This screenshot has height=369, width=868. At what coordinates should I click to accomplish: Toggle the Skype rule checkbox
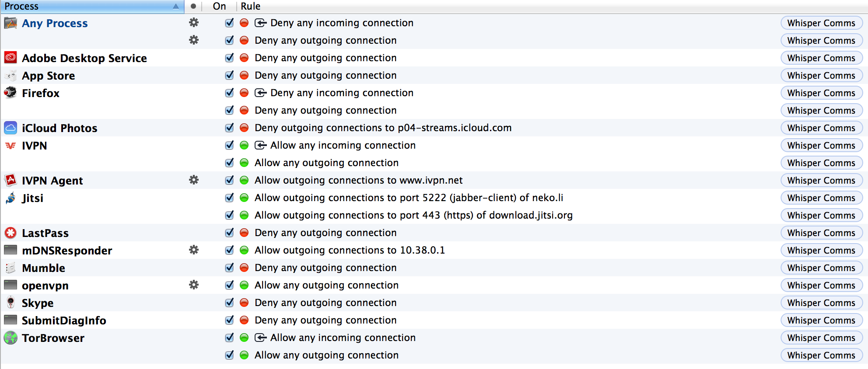(229, 303)
